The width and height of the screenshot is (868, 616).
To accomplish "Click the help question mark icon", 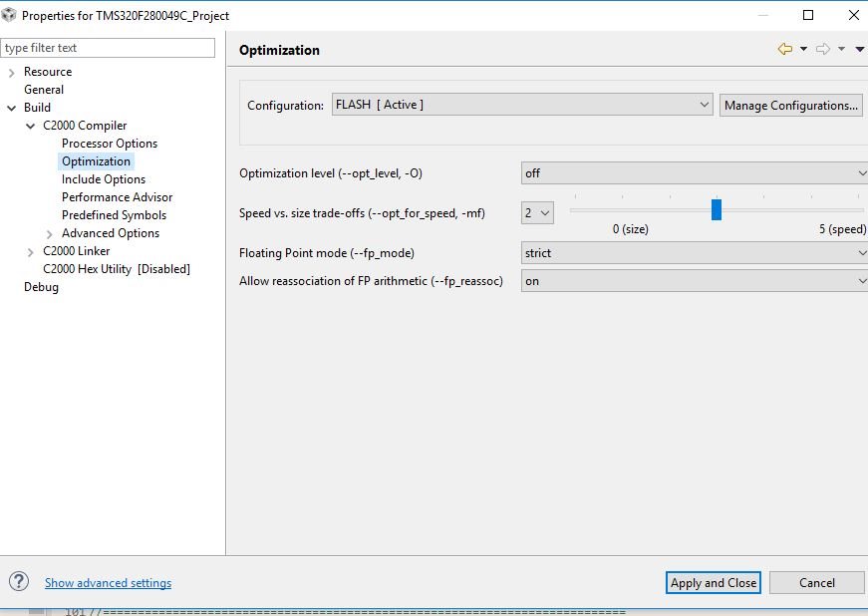I will tap(19, 581).
